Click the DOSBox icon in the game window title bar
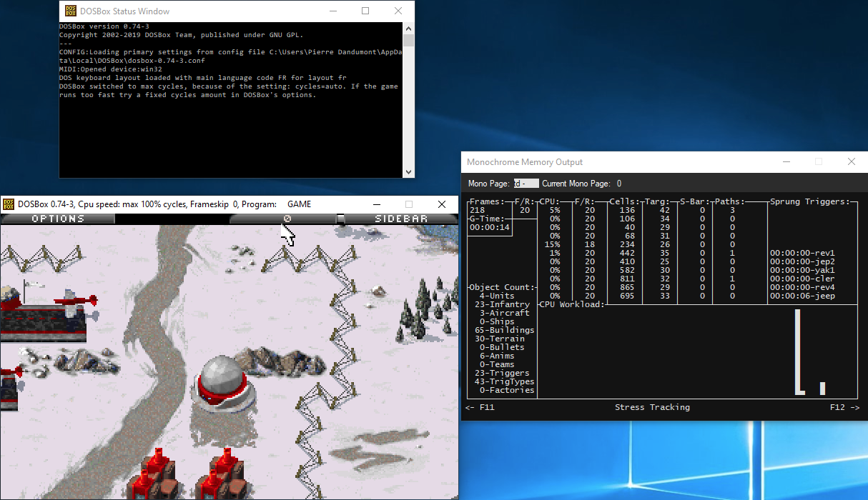Screen dimensions: 868x500 (9, 204)
